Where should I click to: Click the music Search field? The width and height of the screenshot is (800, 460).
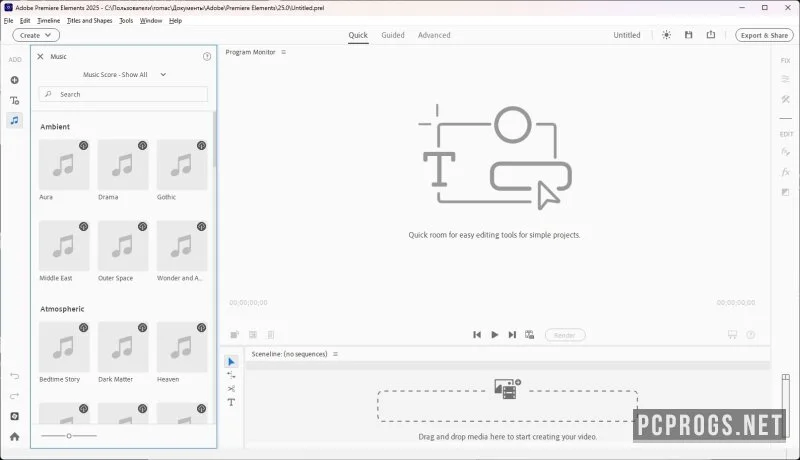click(123, 94)
